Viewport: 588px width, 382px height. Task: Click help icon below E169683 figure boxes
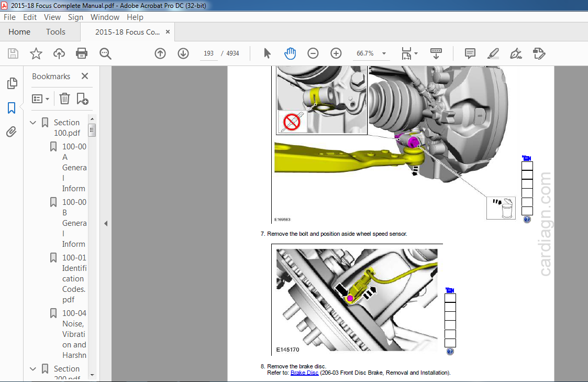[x=527, y=220]
